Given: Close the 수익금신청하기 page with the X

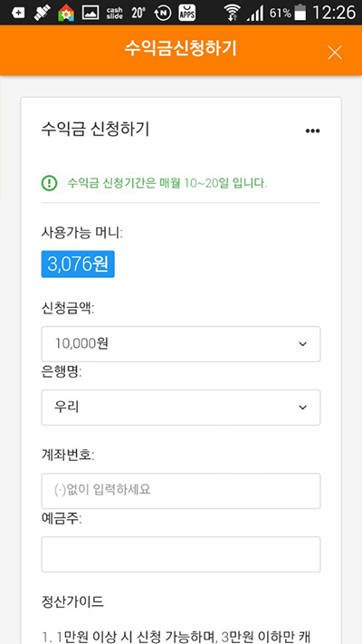Looking at the screenshot, I should pos(335,53).
